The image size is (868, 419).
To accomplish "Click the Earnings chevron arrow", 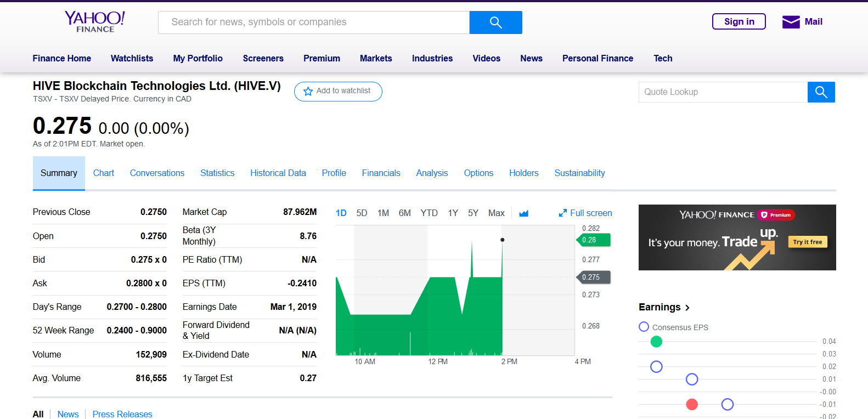I will pos(687,308).
